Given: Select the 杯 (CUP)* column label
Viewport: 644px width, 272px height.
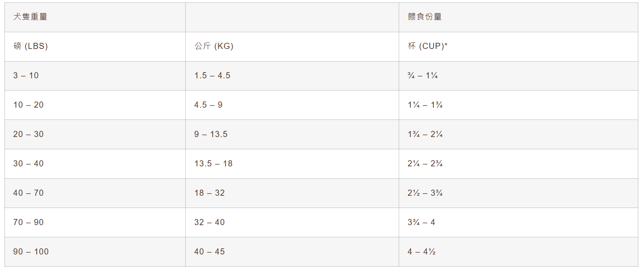Looking at the screenshot, I should coord(427,46).
